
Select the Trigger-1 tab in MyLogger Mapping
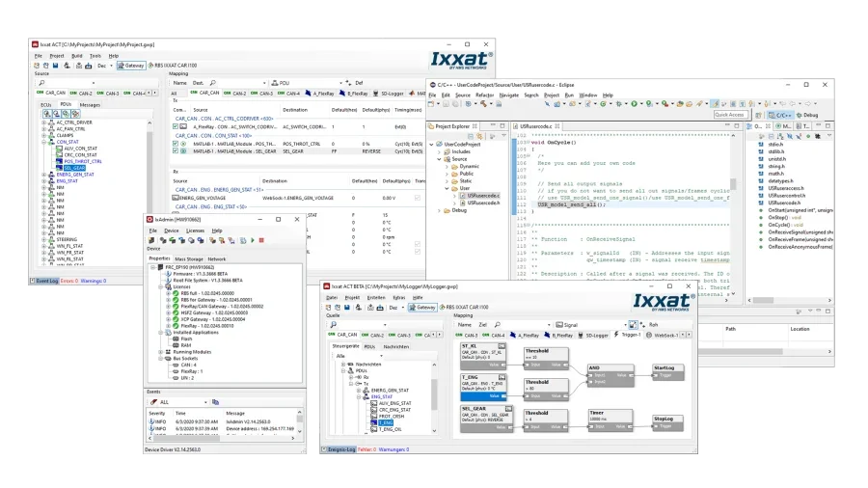(627, 336)
